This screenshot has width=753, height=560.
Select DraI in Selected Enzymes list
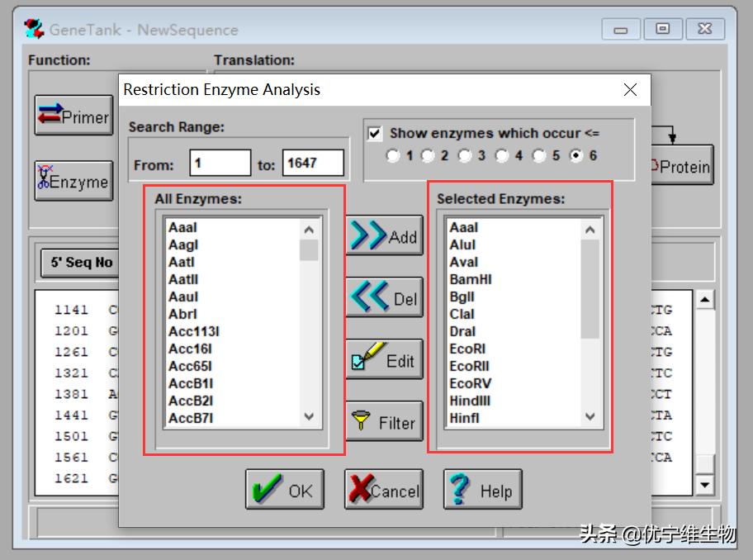click(462, 331)
